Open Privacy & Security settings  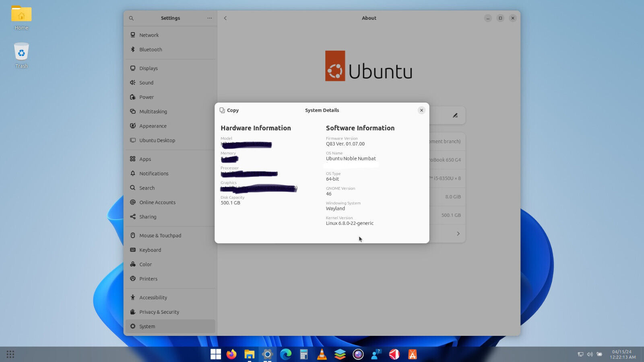pos(170,312)
